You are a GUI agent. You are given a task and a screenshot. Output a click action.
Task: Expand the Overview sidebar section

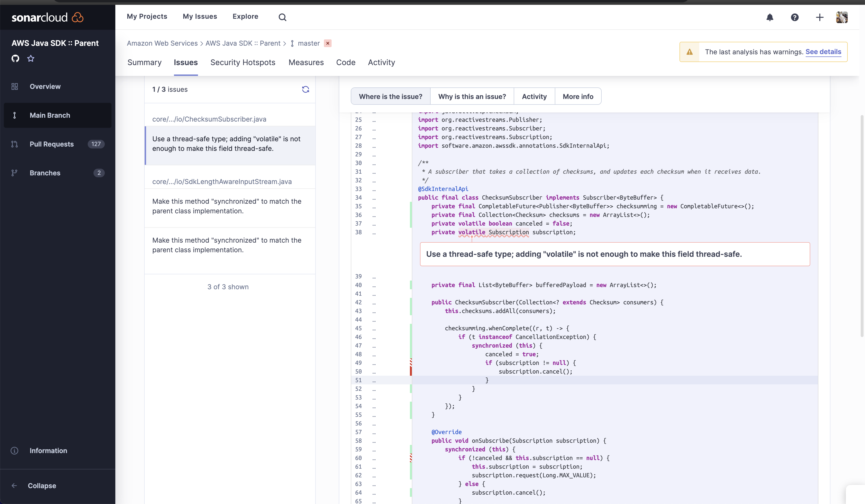coord(44,86)
